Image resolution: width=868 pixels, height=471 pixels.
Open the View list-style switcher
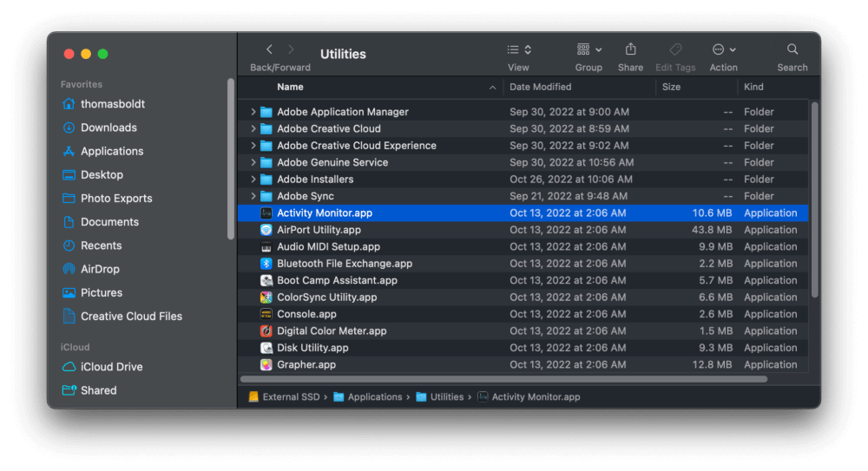(519, 49)
